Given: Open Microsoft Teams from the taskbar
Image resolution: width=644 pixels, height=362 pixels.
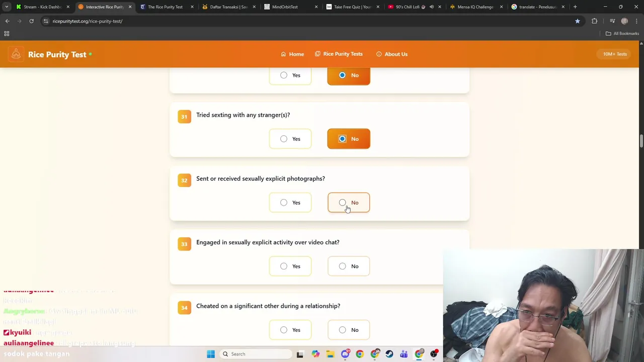Looking at the screenshot, I should point(404,354).
